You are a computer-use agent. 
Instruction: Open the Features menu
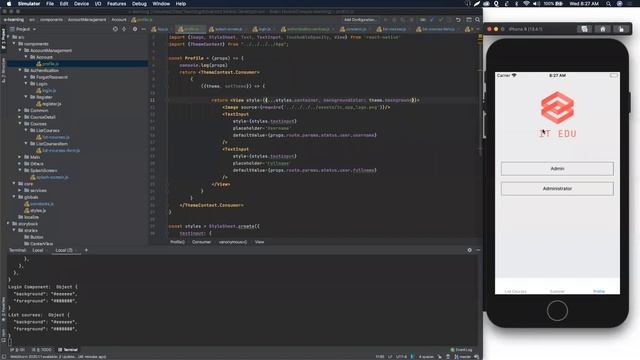click(116, 4)
